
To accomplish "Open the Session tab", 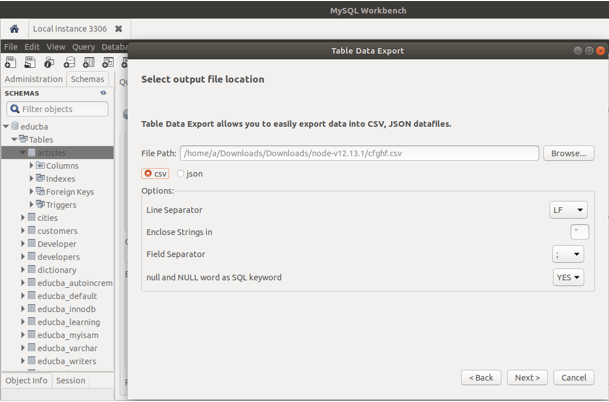I will click(x=71, y=380).
